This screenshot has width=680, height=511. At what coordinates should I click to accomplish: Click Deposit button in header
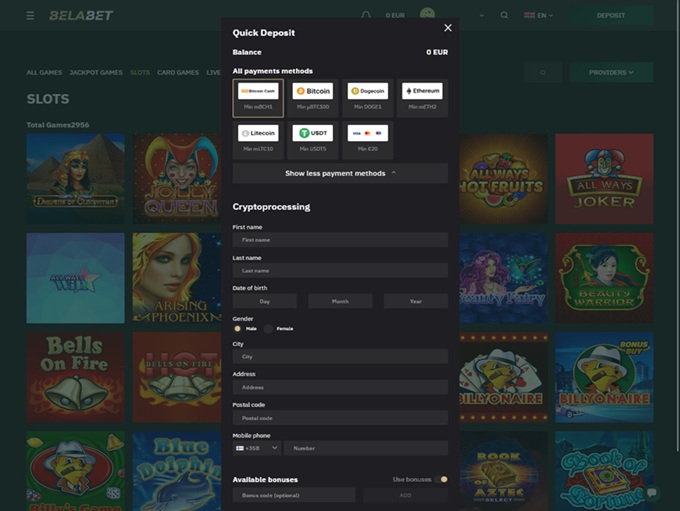611,15
